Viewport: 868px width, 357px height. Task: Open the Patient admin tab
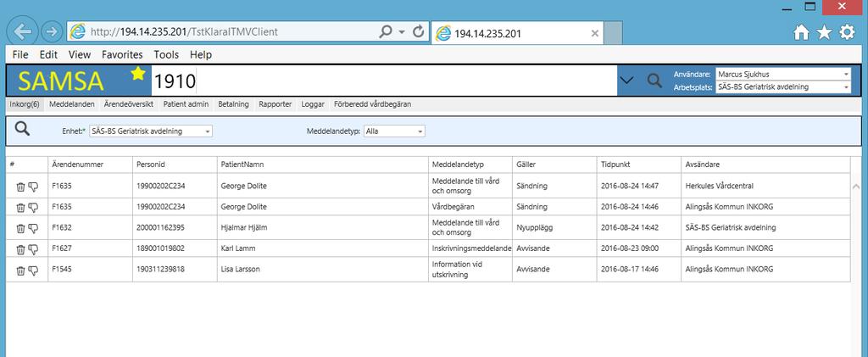point(186,104)
